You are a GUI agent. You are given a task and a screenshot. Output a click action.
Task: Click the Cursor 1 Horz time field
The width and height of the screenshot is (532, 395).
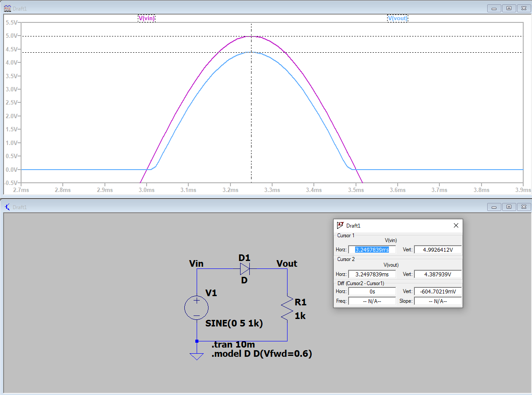coord(372,250)
